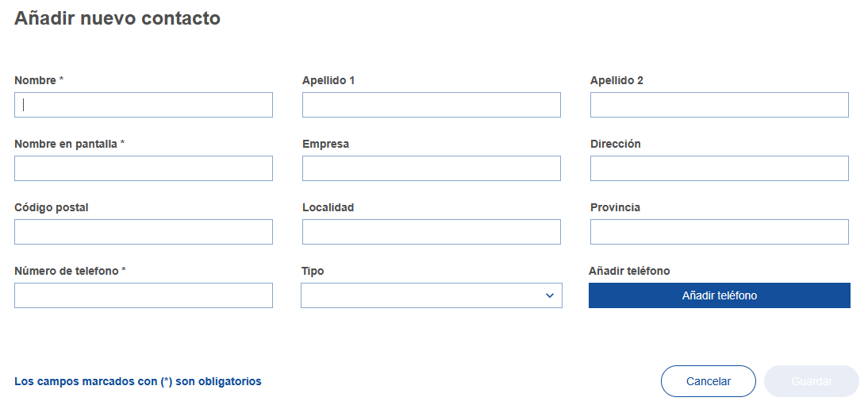Click the obligatory fields notice text

point(138,381)
